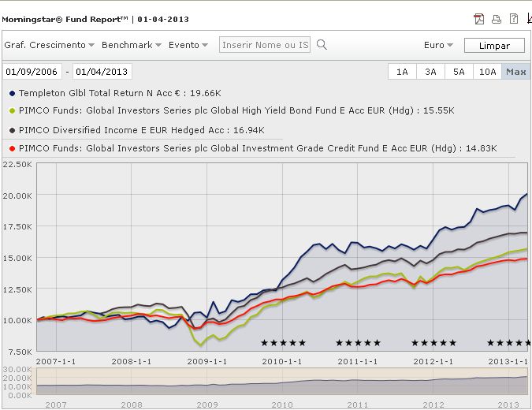Click Templeton fund navy legend dot
Viewport: 532px width, 410px height.
click(12, 93)
